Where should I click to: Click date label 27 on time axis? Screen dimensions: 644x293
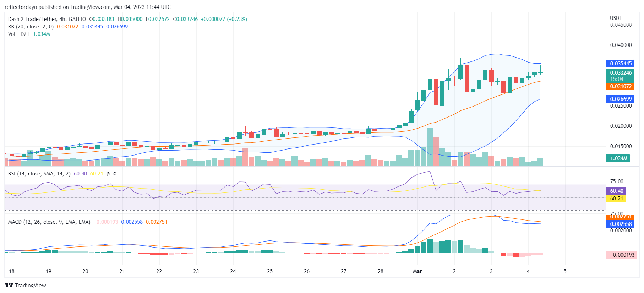[x=344, y=271]
